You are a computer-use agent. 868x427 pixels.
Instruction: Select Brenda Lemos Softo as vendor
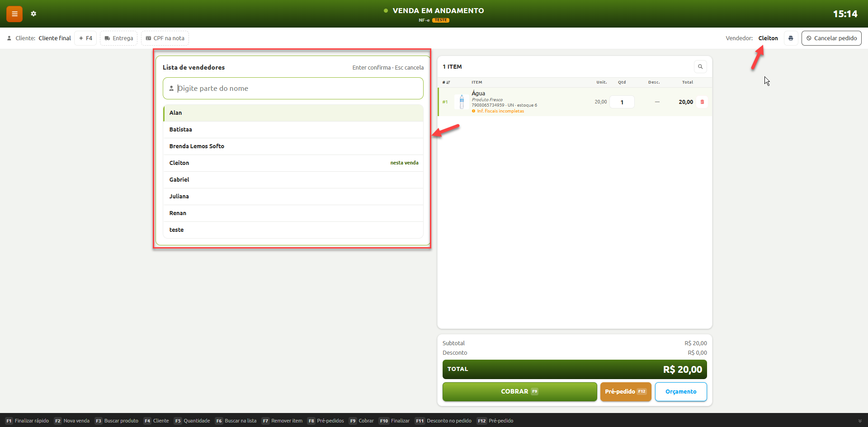click(293, 146)
